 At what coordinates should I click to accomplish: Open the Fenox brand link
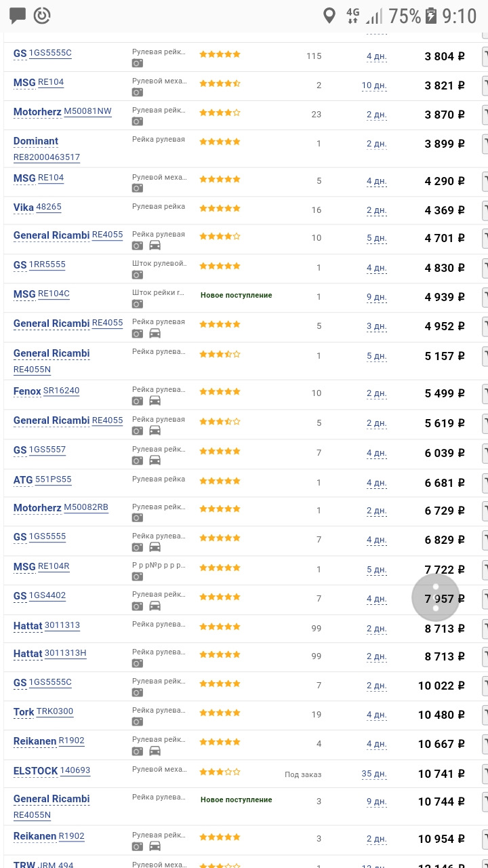pyautogui.click(x=27, y=391)
